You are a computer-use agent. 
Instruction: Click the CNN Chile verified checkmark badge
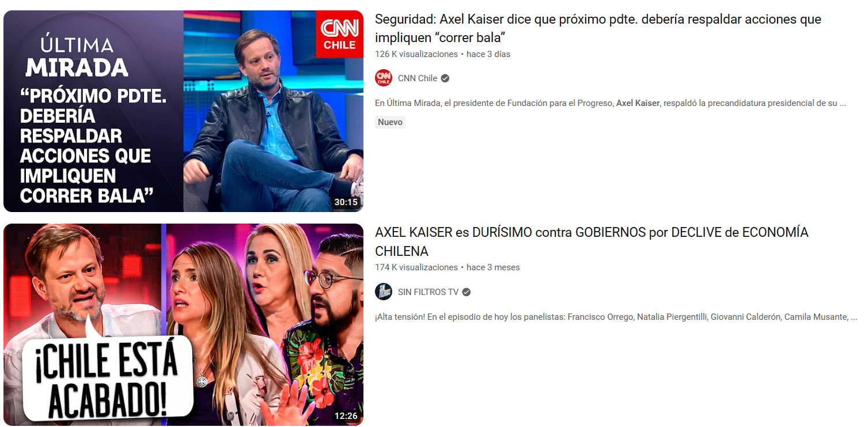445,78
